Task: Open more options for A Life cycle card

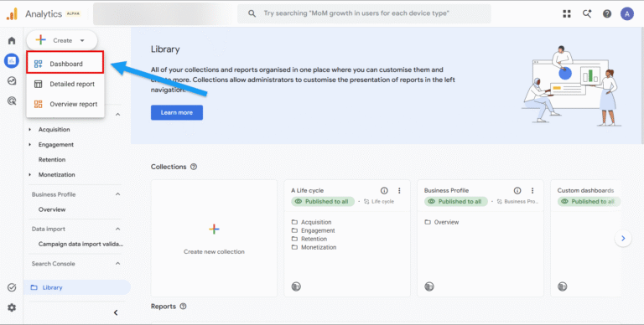Action: 399,190
